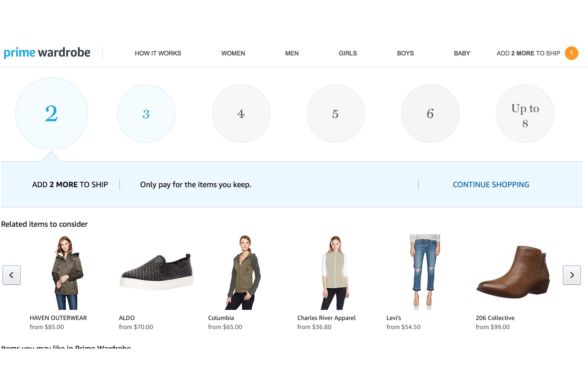Open the Women category

point(233,53)
